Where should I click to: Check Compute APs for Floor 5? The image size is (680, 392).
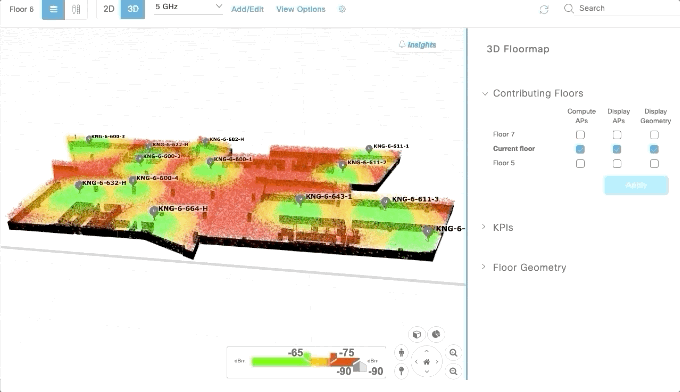580,163
